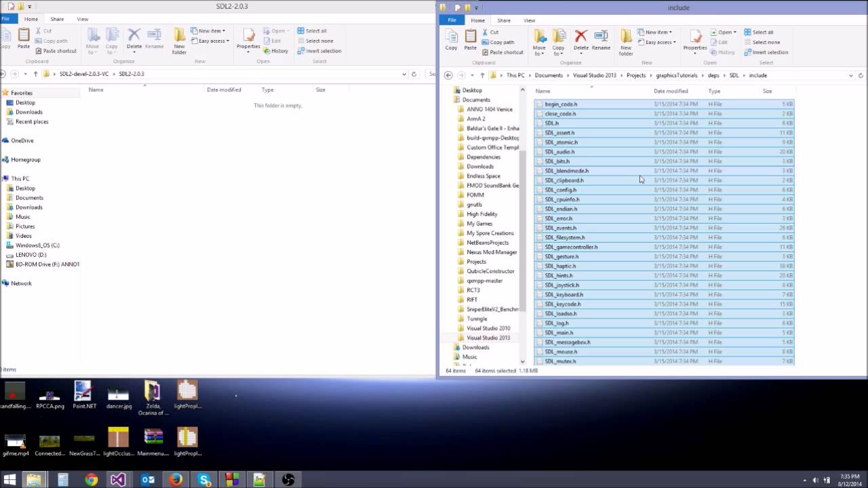Toggle the checkbox beside SDL_assert.h

tap(540, 133)
